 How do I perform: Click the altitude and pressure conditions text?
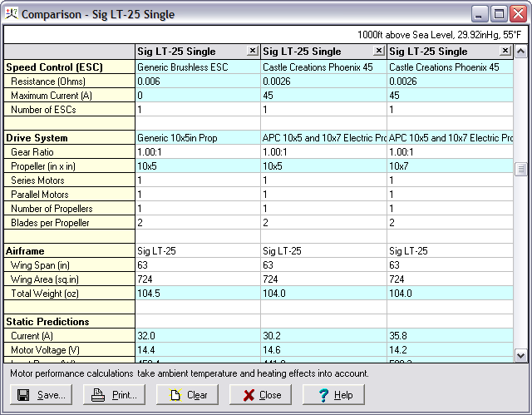[439, 35]
